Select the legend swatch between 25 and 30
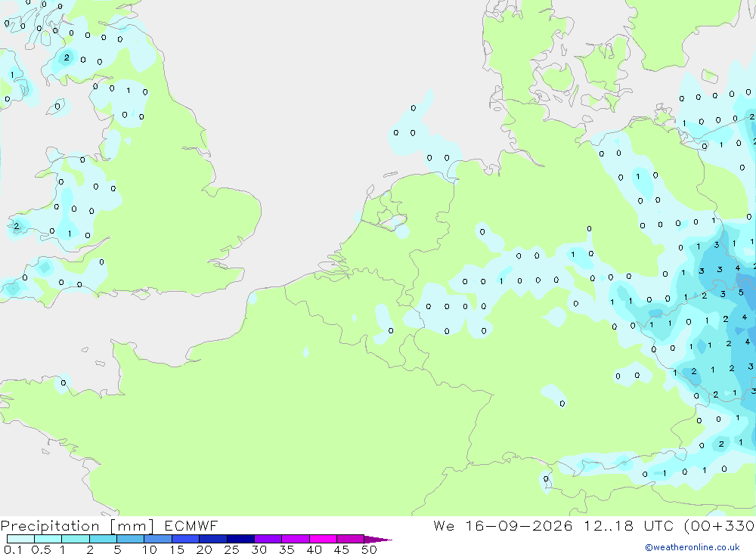This screenshot has height=554, width=756. 240,539
